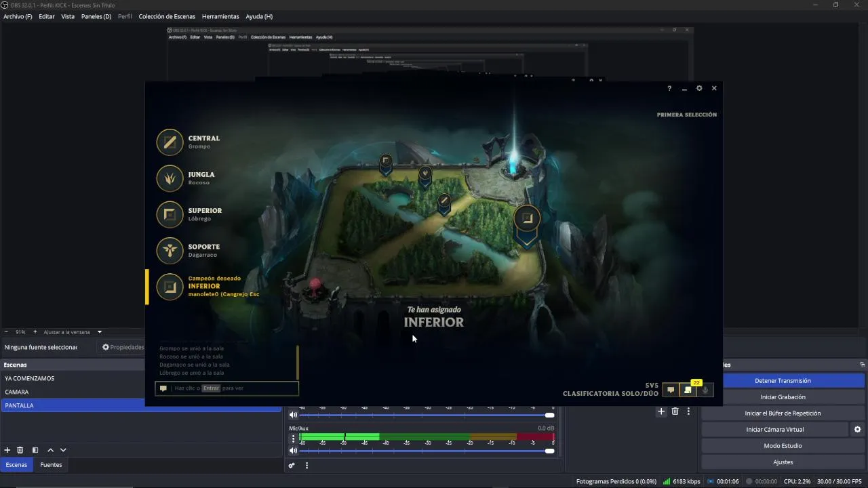This screenshot has height=488, width=868.
Task: Adjust the upper channel volume slider
Action: 427,415
